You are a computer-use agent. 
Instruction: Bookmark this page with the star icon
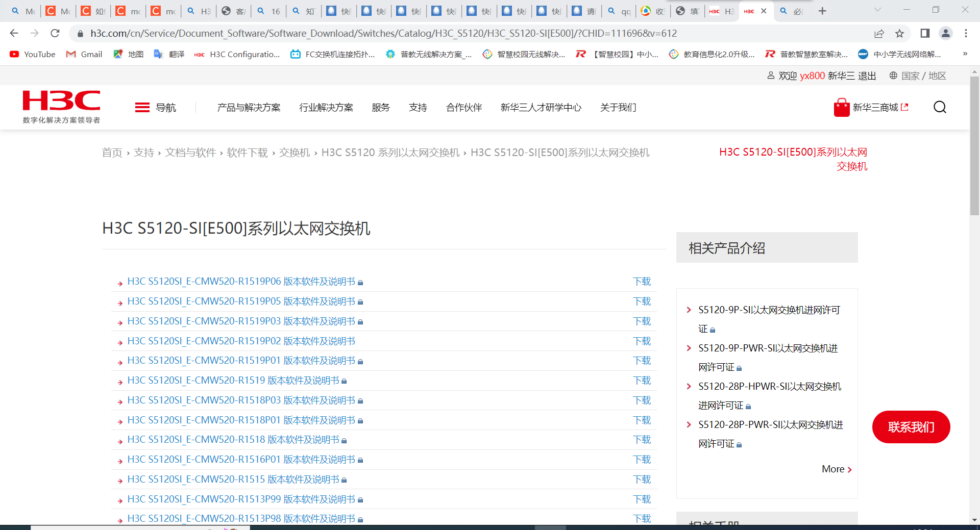(899, 33)
